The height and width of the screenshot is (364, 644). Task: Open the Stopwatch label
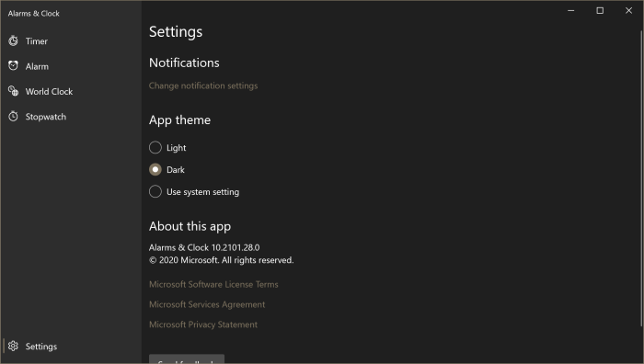click(46, 117)
